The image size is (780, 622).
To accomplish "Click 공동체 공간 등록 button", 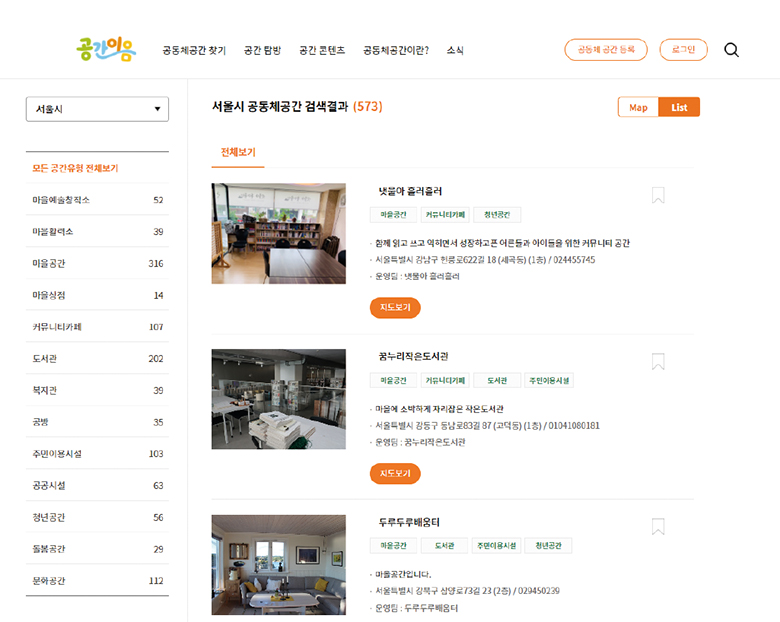I will 606,50.
